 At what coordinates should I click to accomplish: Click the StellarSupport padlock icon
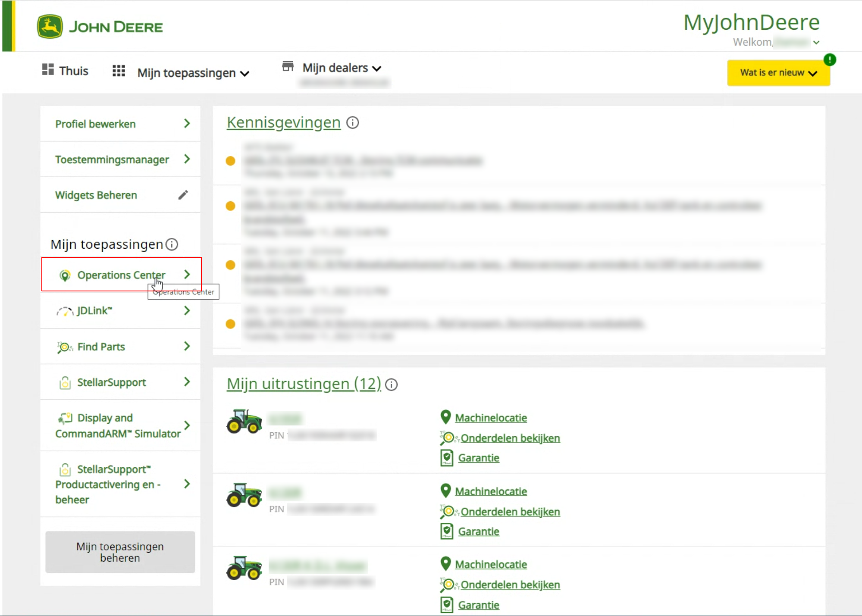pos(65,382)
